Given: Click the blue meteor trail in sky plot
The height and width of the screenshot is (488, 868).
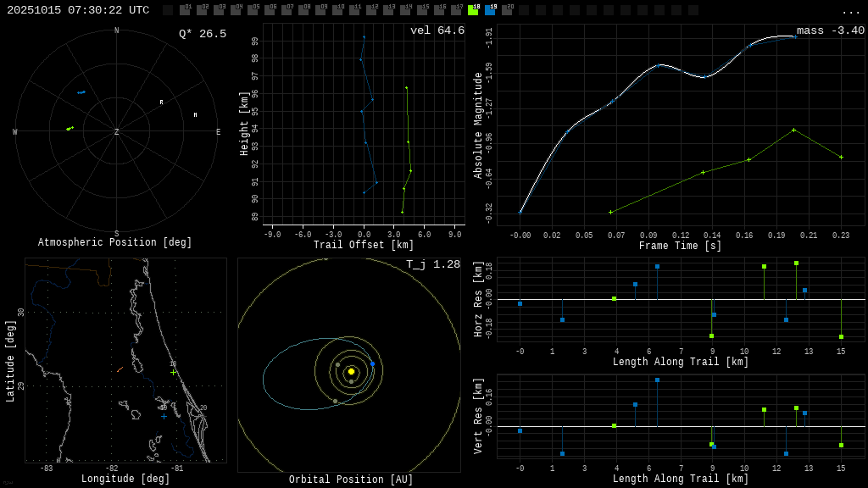Looking at the screenshot, I should (x=81, y=92).
